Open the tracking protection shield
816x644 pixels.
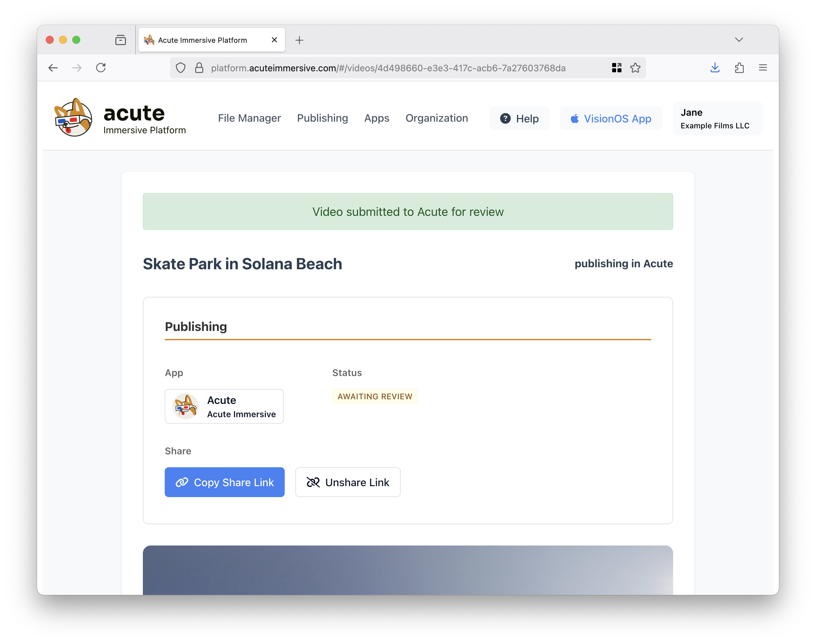[181, 68]
